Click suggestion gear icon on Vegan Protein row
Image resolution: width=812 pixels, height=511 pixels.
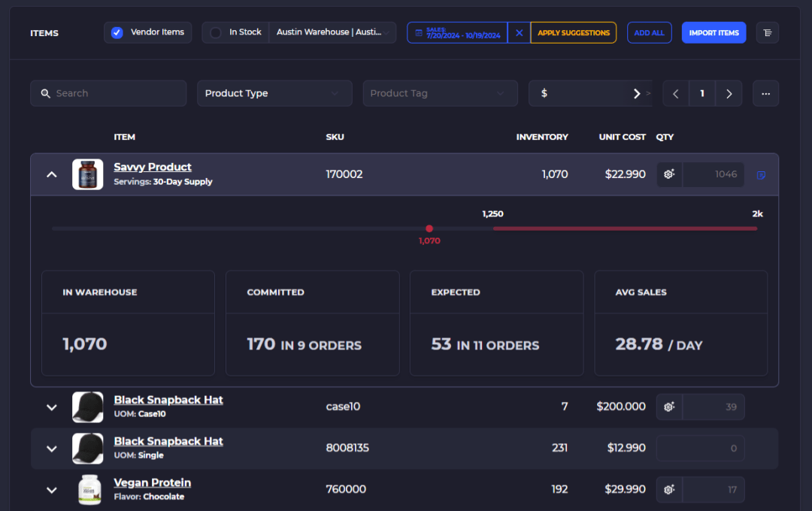[x=670, y=490]
